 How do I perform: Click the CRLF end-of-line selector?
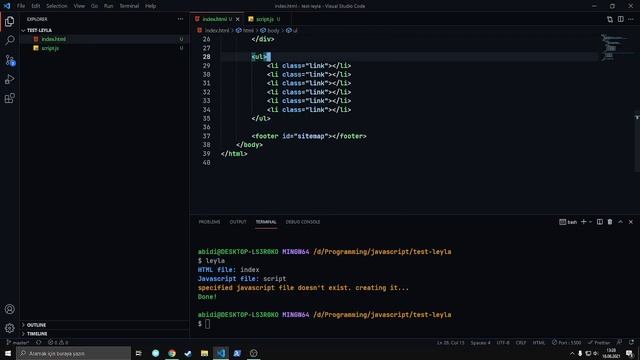point(521,342)
